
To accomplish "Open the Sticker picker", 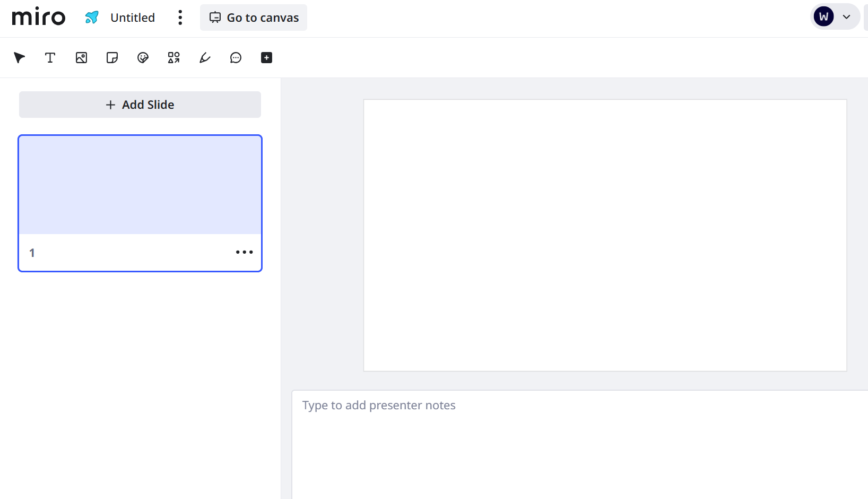I will click(x=142, y=57).
